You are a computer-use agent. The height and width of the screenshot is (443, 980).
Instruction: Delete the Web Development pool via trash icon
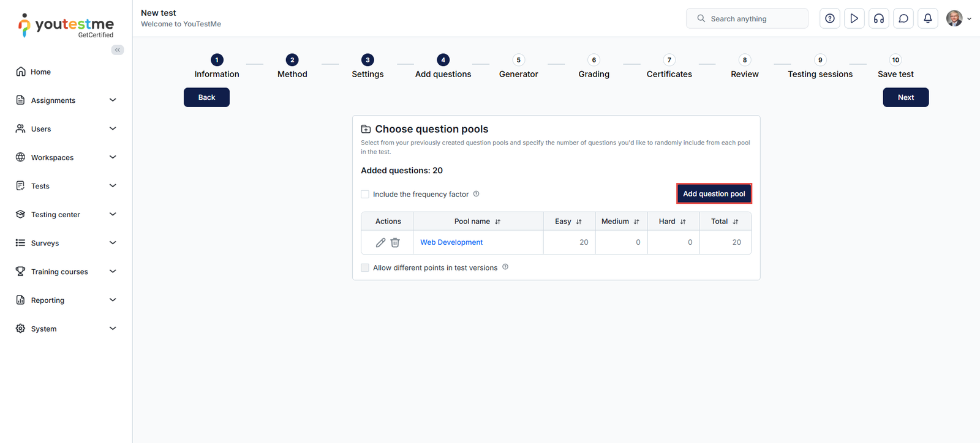tap(395, 243)
